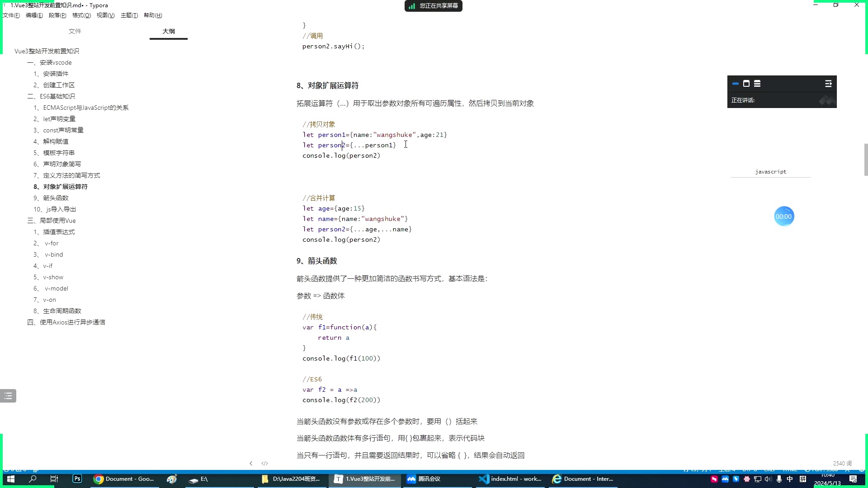Expand the meeting panel side arrow
Screen dimensions: 868x488
click(829, 84)
